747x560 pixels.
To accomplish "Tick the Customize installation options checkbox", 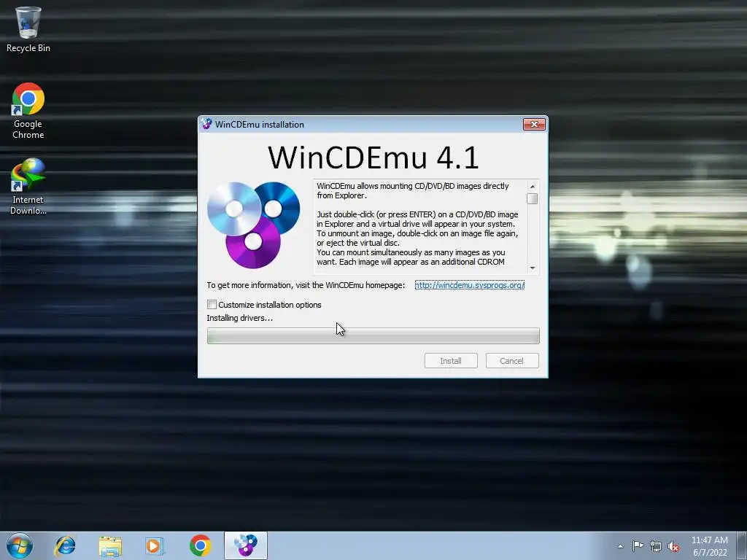I will point(212,304).
